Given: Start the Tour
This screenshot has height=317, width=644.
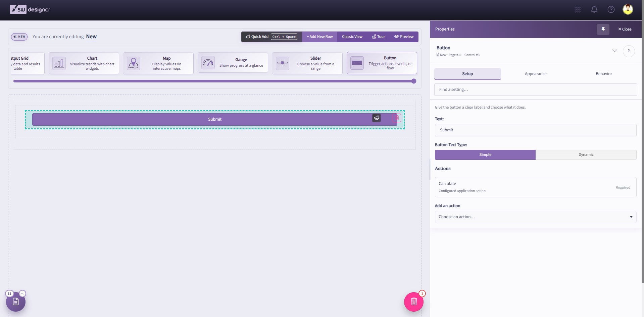Looking at the screenshot, I should [x=378, y=37].
